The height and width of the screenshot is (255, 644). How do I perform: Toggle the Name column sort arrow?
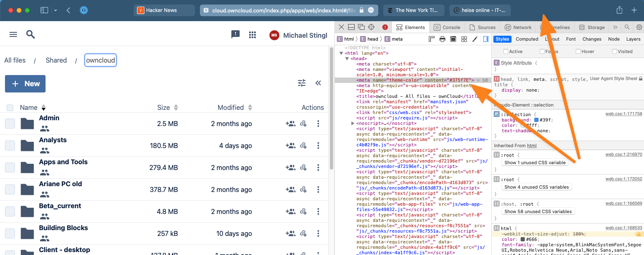(43, 108)
